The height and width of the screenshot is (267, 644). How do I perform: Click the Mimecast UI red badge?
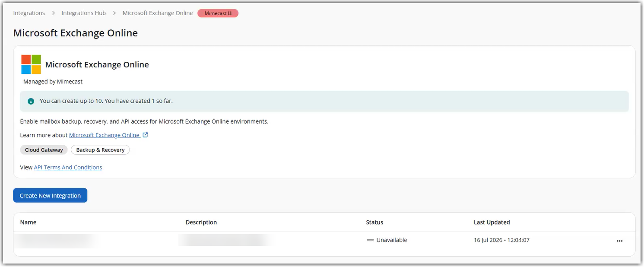(x=218, y=13)
